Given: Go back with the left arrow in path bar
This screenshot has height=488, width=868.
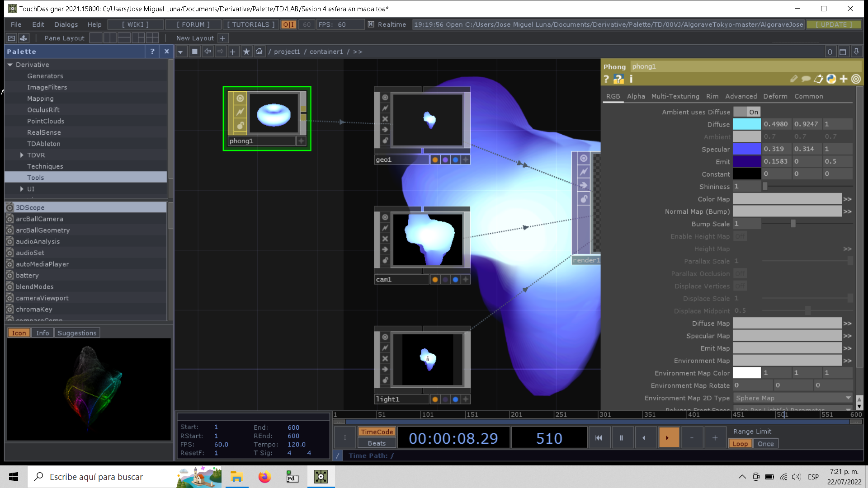Looking at the screenshot, I should [x=208, y=52].
